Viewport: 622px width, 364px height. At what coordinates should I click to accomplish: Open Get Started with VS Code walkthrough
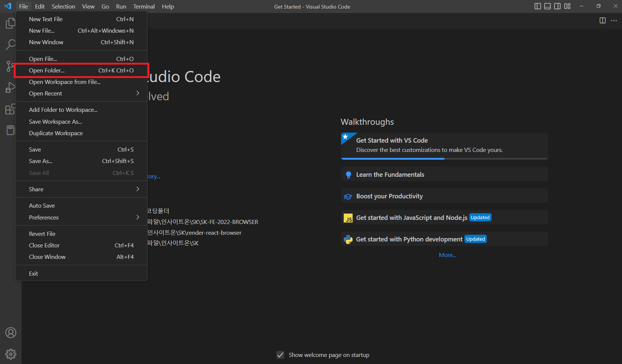(x=444, y=146)
